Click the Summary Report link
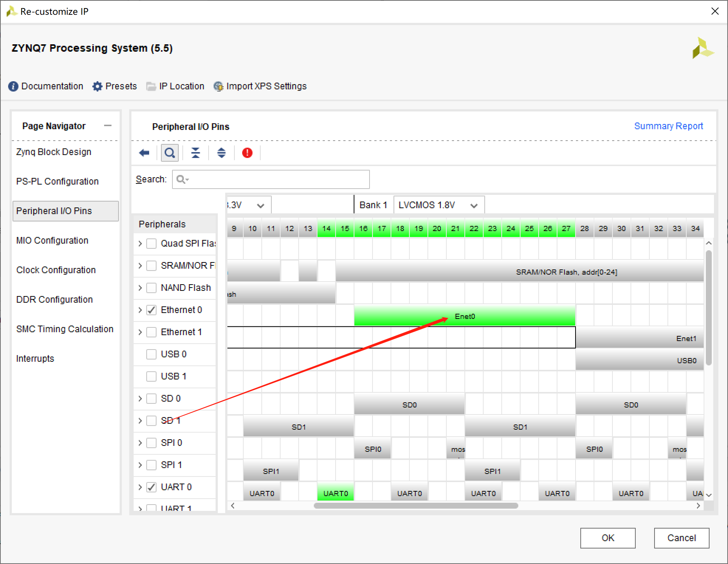Image resolution: width=728 pixels, height=564 pixels. click(x=669, y=126)
